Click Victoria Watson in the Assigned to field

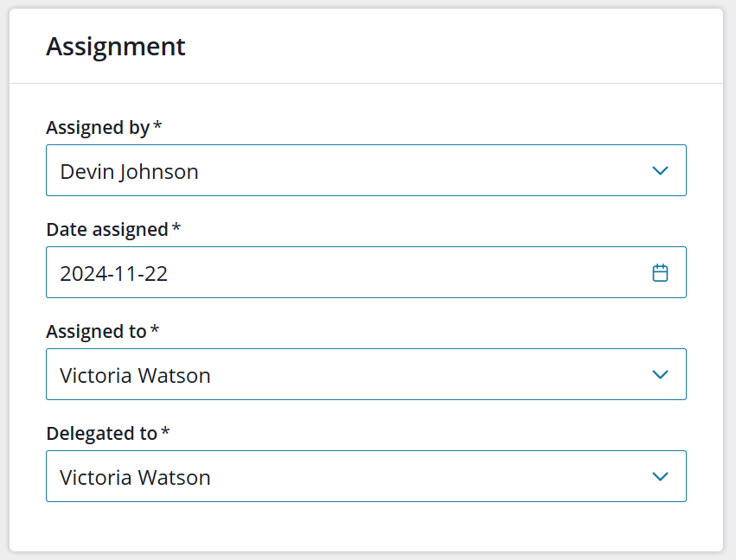135,376
